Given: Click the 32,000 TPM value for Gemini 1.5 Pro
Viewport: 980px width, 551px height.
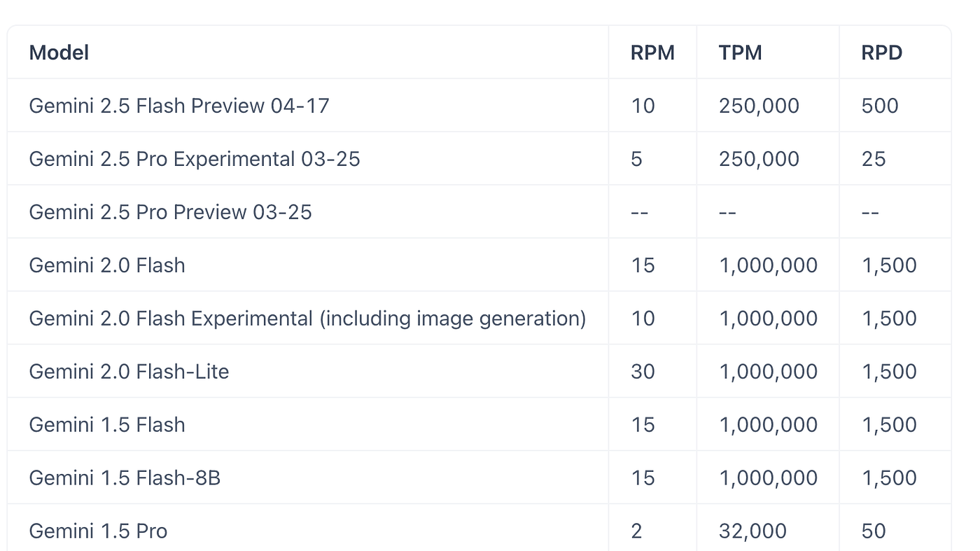Looking at the screenshot, I should pos(752,531).
